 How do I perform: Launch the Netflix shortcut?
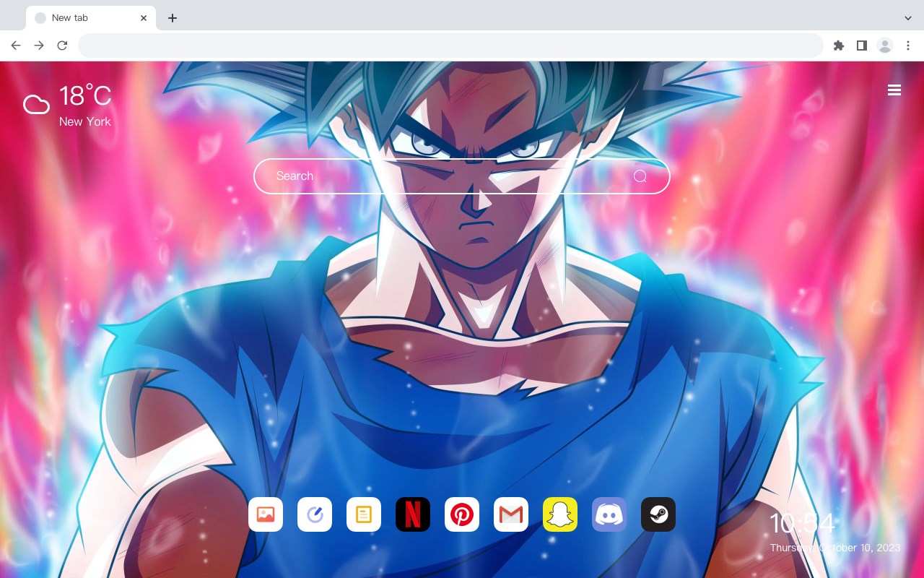click(413, 514)
